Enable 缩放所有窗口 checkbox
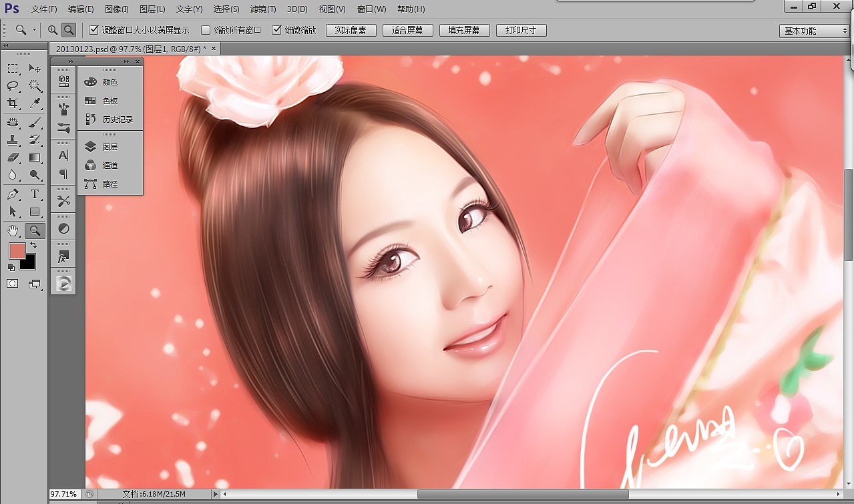854x504 pixels. click(206, 30)
